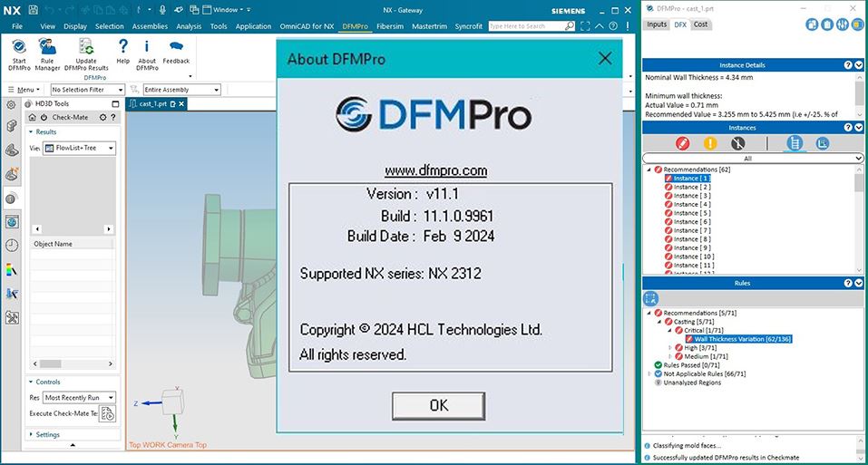Open Instance Details help question icon
This screenshot has width=868, height=465.
coord(848,64)
